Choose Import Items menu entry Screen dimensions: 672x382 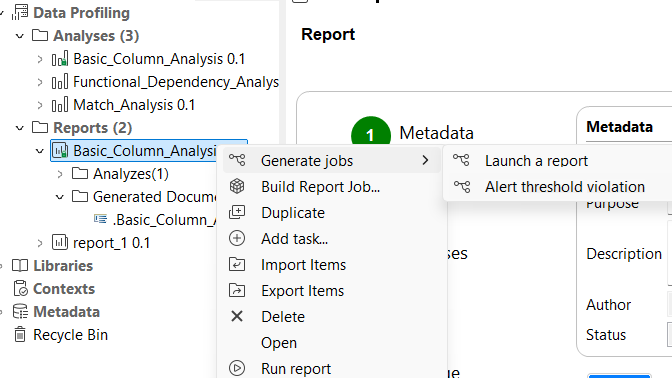click(x=332, y=265)
